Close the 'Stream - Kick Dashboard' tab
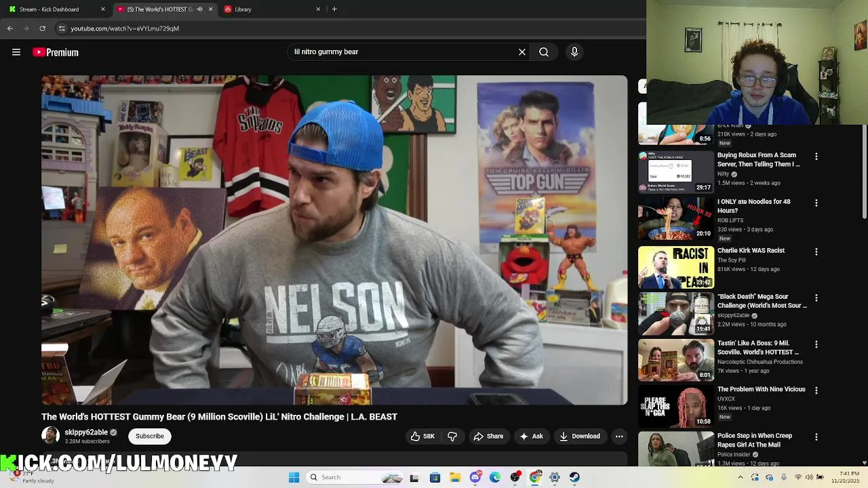Image resolution: width=868 pixels, height=488 pixels. [103, 9]
